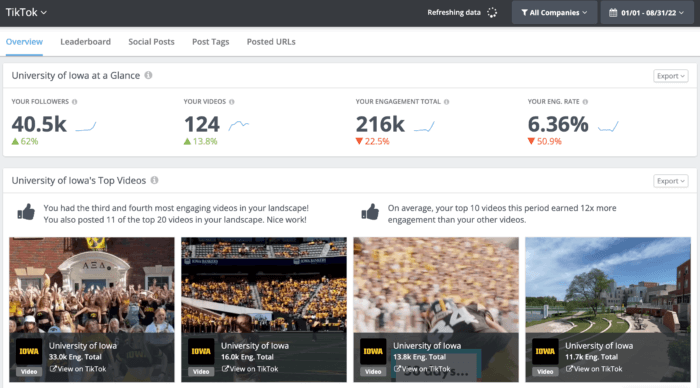Image resolution: width=700 pixels, height=388 pixels.
Task: Click the followers sparkline next to 40.5k
Action: (x=86, y=127)
